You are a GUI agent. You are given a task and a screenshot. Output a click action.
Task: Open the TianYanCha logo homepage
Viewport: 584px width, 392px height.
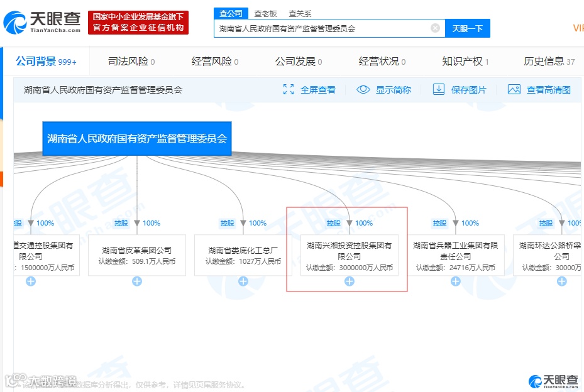42,23
